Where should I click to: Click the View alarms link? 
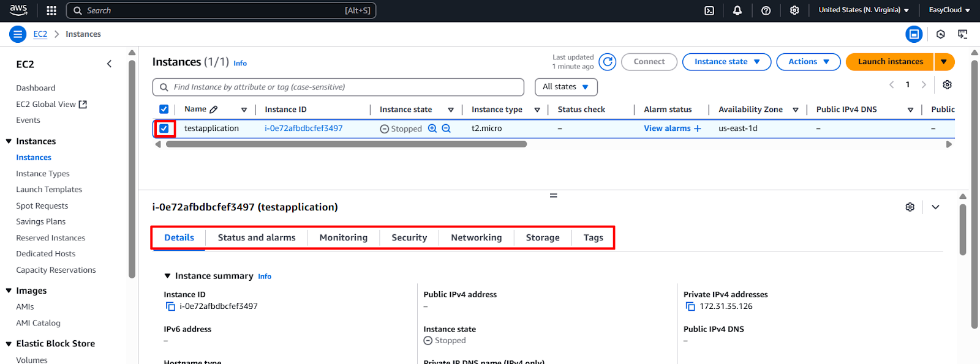point(667,128)
